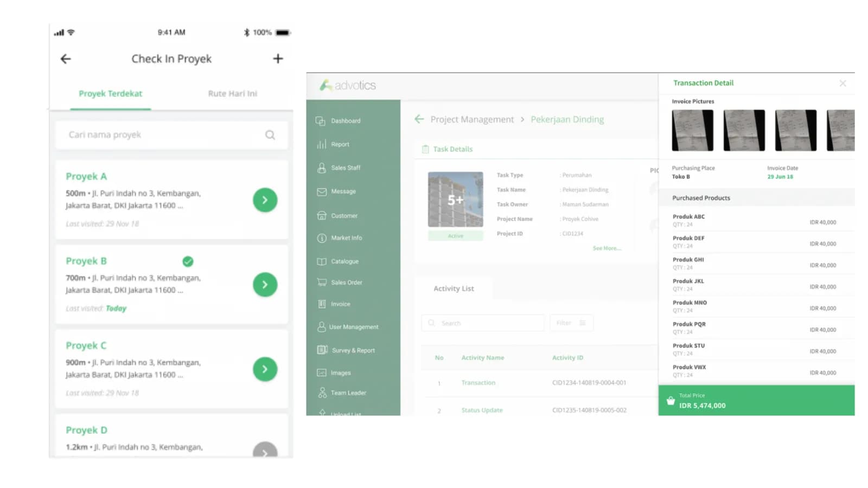This screenshot has width=868, height=488.
Task: Open Invoice in sidebar
Action: point(333,304)
